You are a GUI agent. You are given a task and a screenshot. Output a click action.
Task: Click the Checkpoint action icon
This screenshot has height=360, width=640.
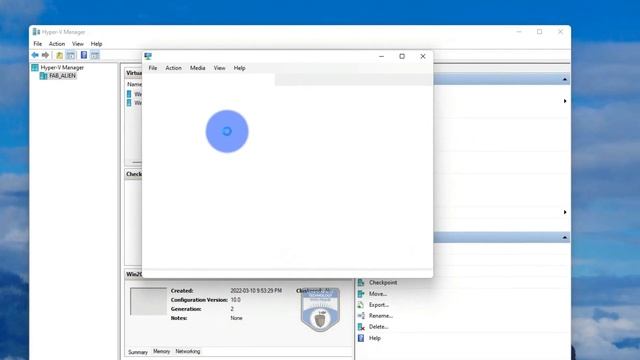click(361, 282)
